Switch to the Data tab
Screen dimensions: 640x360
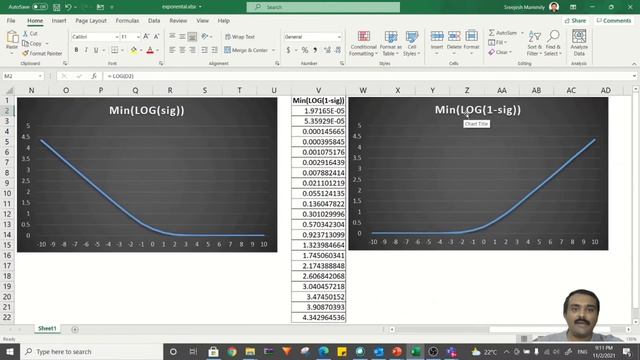pos(154,20)
